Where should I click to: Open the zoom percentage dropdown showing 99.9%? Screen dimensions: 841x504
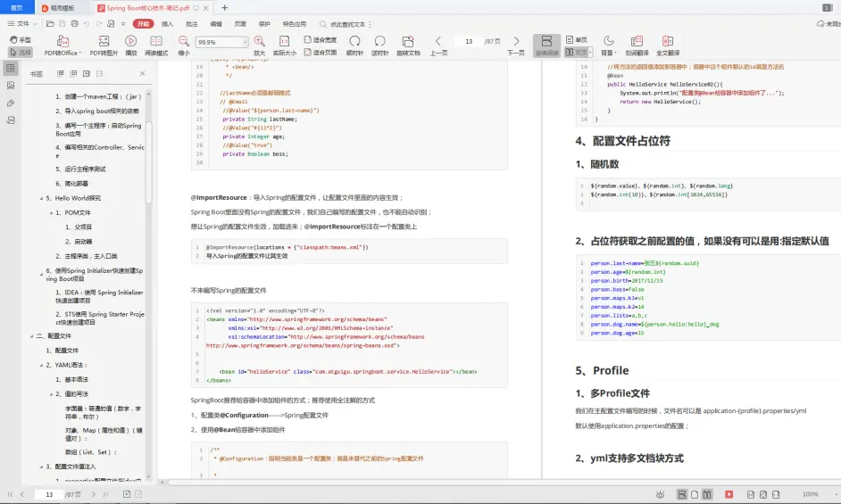click(x=246, y=42)
